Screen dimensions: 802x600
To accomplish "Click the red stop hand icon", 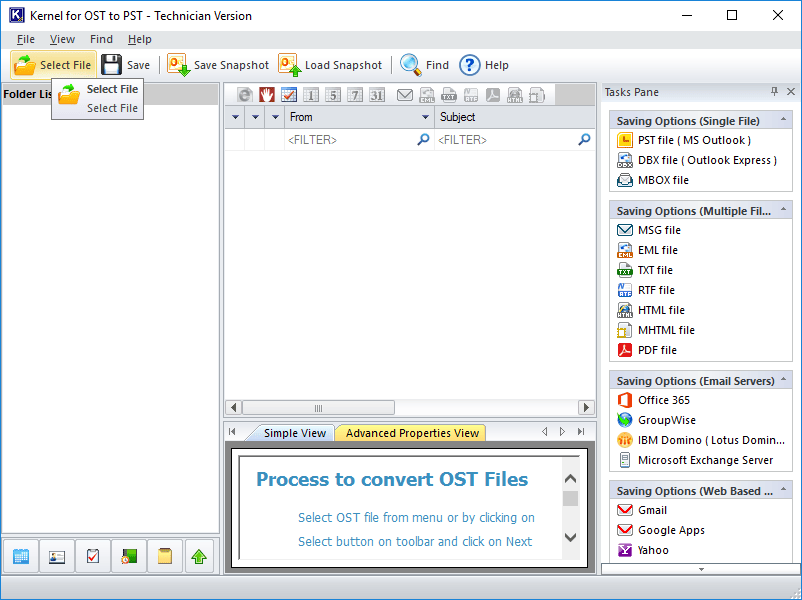I will 266,95.
